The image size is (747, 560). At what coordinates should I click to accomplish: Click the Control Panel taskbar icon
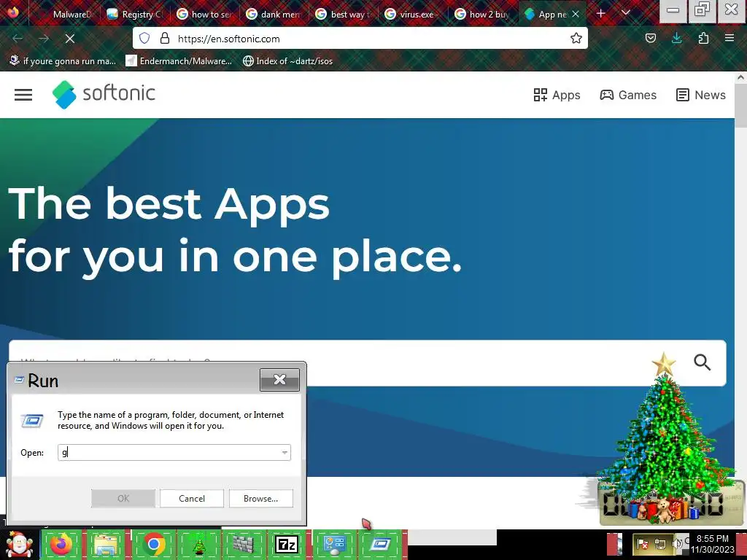334,544
